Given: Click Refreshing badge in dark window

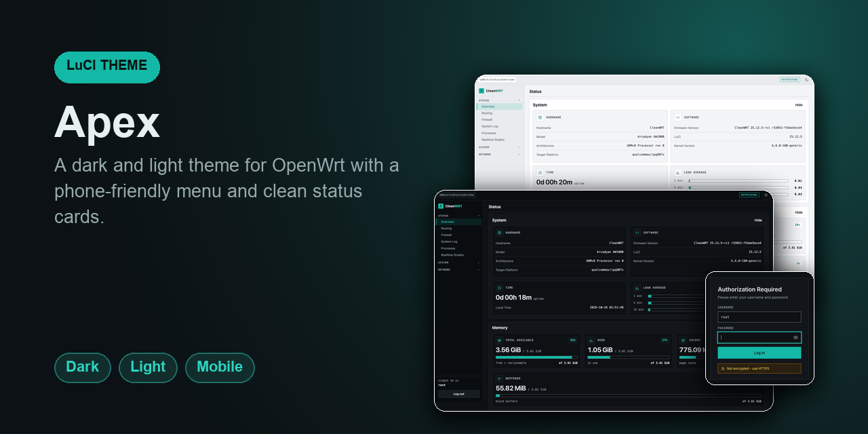Looking at the screenshot, I should coord(749,195).
